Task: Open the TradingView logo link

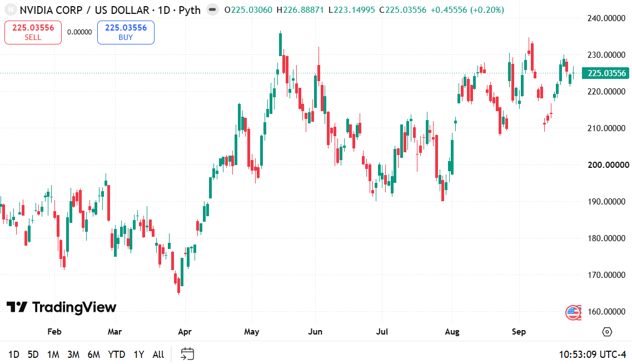Action: tap(61, 307)
